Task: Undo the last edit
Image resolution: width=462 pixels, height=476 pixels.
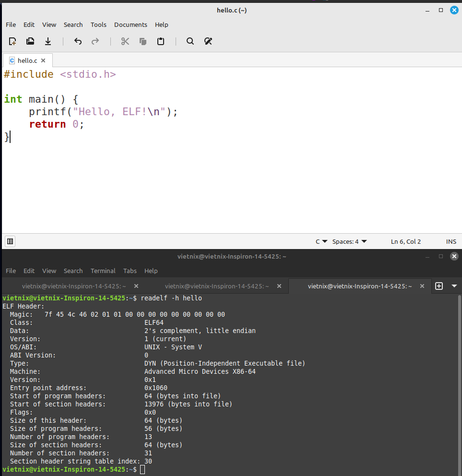Action: coord(78,41)
